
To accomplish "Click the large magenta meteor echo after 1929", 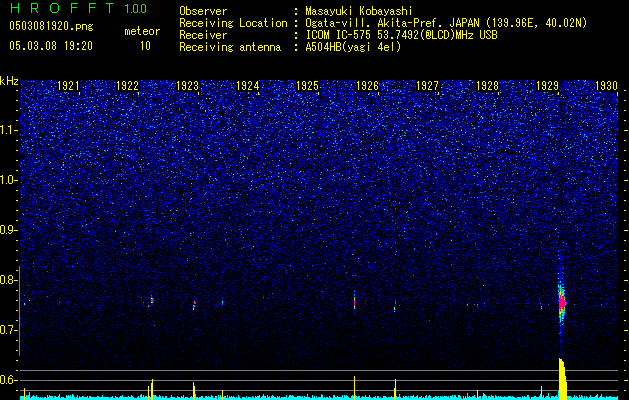I will [x=562, y=303].
